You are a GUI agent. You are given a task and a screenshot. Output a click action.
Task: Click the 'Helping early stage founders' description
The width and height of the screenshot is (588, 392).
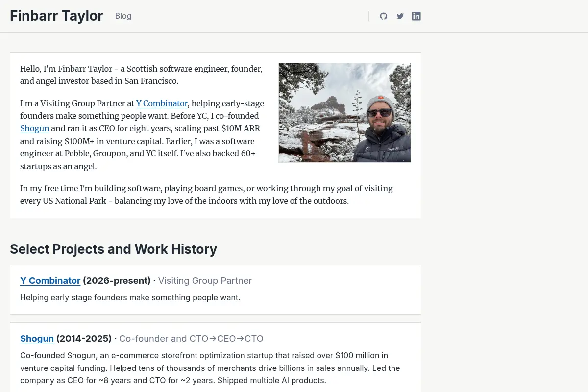coord(130,297)
